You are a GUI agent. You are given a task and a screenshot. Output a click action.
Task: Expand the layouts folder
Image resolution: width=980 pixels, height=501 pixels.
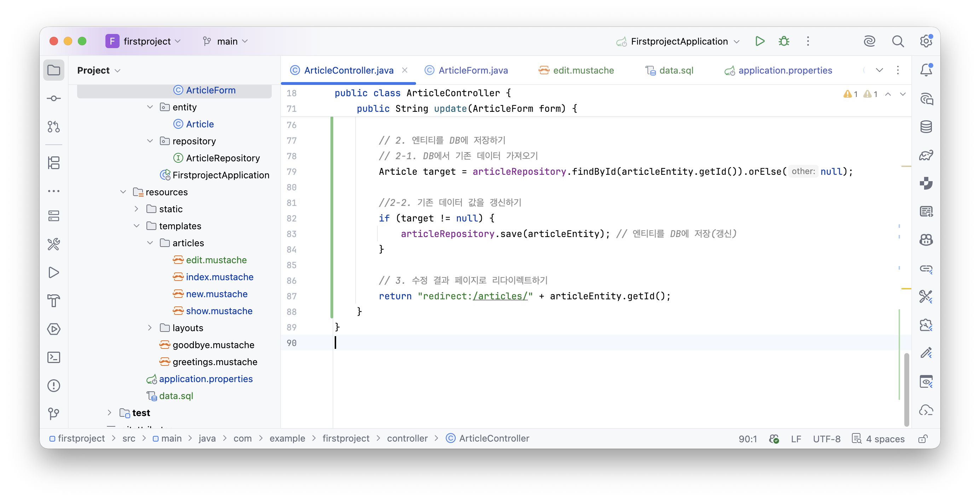150,328
